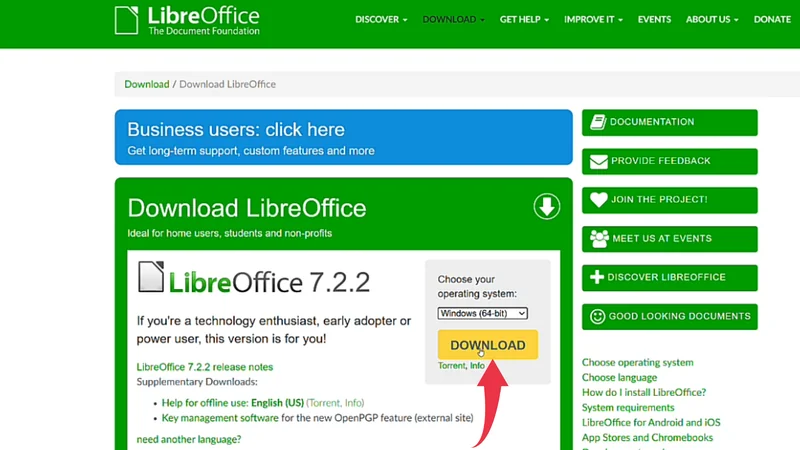Click the Join the Project heart icon

598,200
